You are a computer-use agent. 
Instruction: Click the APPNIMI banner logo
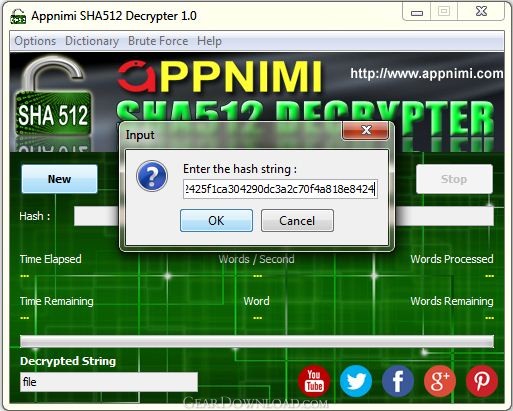(x=220, y=76)
